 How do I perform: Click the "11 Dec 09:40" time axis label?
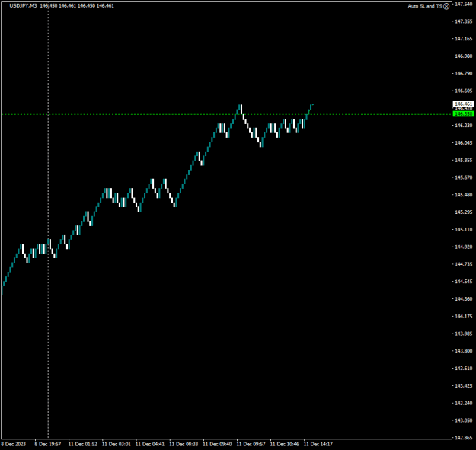pyautogui.click(x=217, y=444)
